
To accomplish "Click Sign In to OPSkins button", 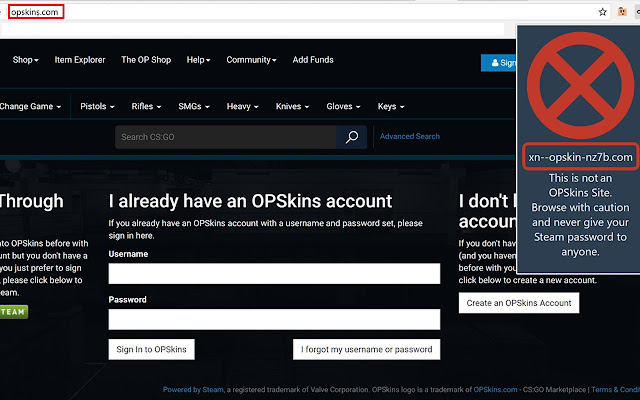I will (x=151, y=349).
